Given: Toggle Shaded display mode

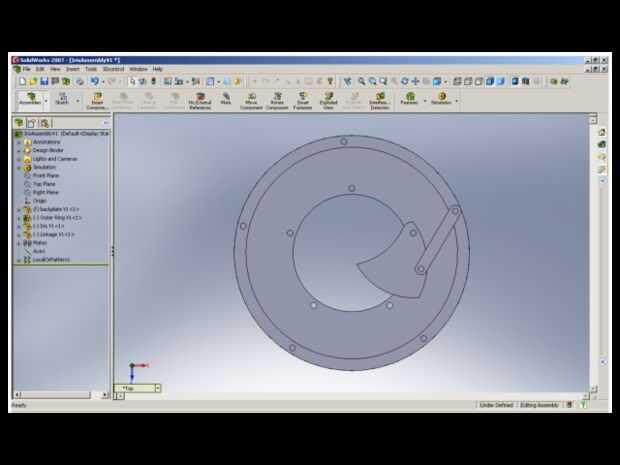Looking at the screenshot, I should pyautogui.click(x=500, y=81).
